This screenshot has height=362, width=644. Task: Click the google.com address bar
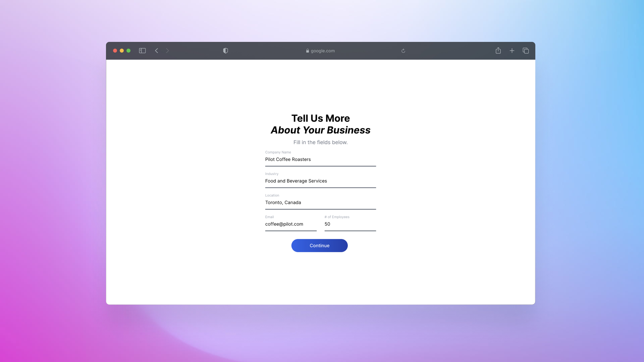coord(322,51)
